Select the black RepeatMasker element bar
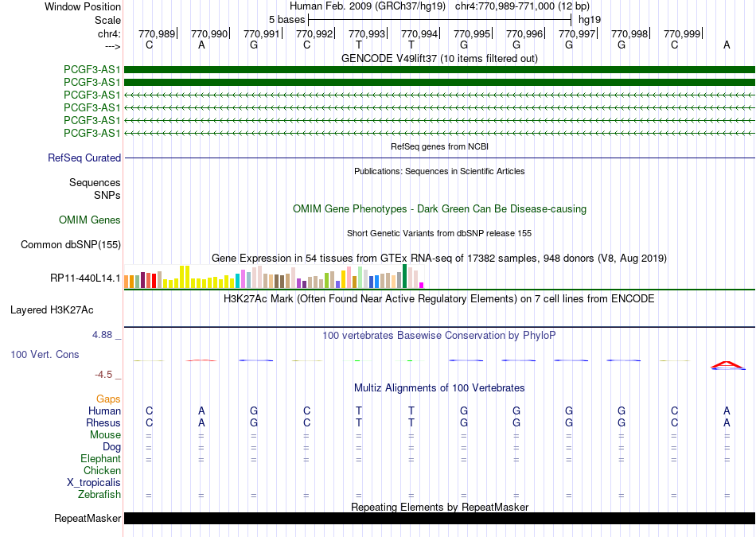The width and height of the screenshot is (756, 537). pos(439,518)
